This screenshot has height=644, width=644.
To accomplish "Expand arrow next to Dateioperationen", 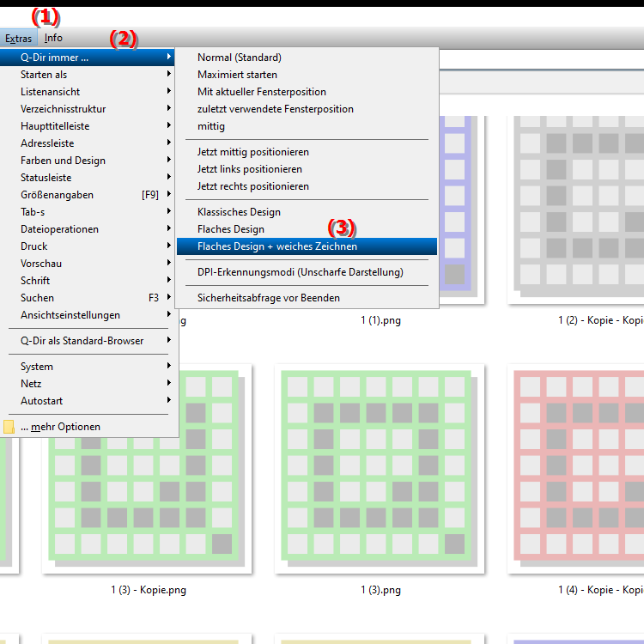I will click(169, 228).
